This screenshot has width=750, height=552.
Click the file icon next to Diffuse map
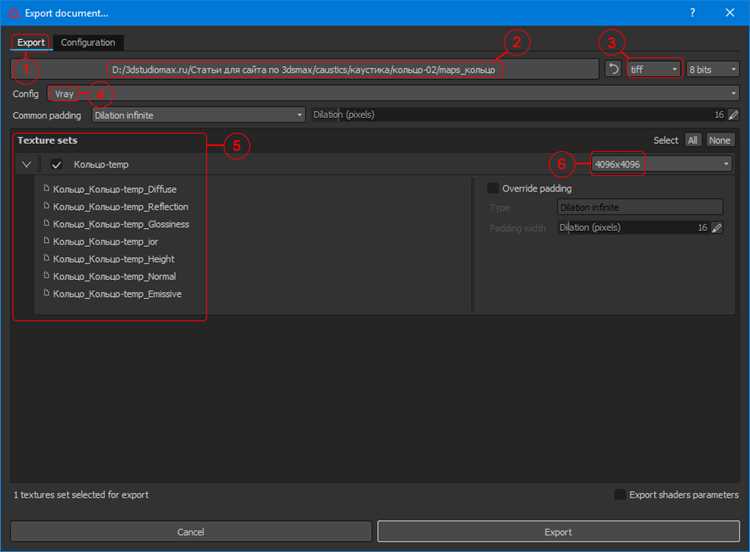[46, 188]
